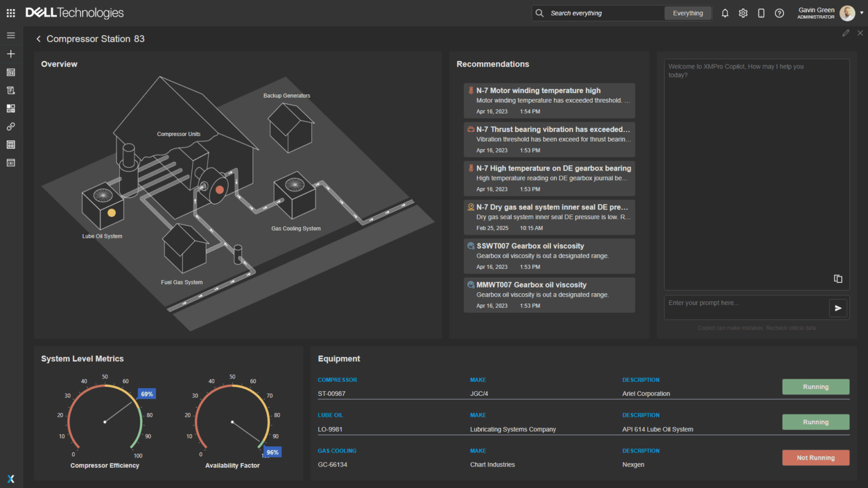Open N-7 Motor winding temperature recommendation
868x488 pixels.
549,101
